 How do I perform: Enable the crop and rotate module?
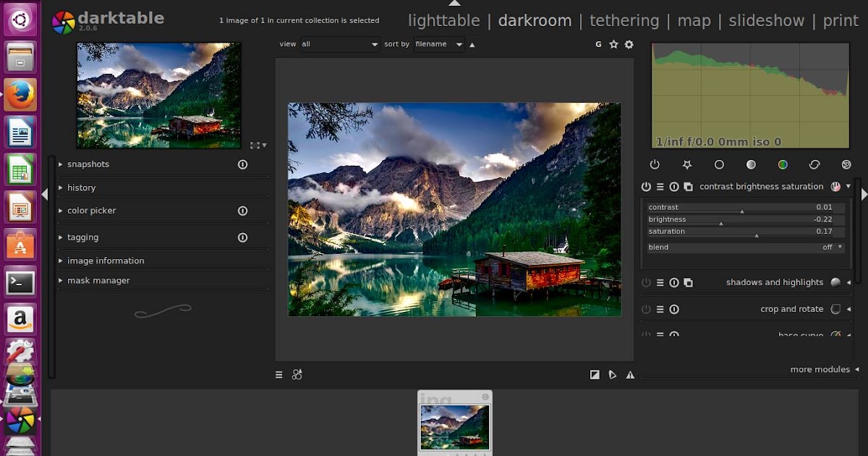coord(646,310)
